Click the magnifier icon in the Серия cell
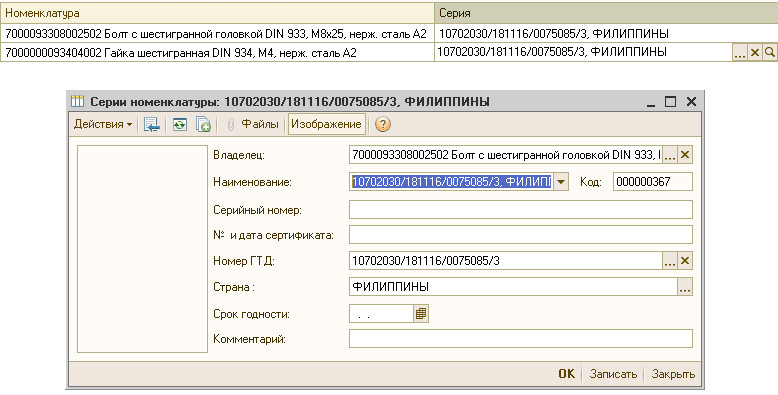 [x=770, y=52]
